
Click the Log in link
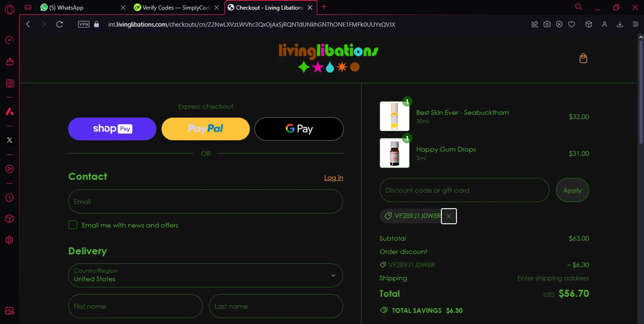click(x=334, y=178)
